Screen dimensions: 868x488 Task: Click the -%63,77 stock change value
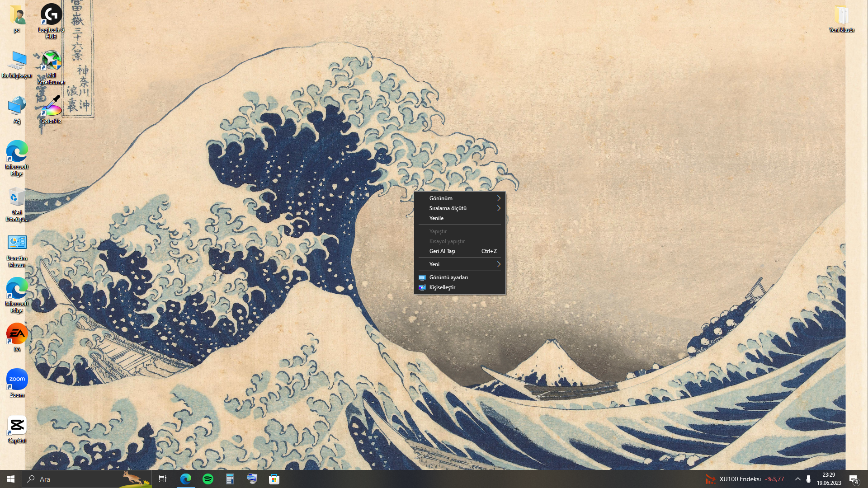775,479
